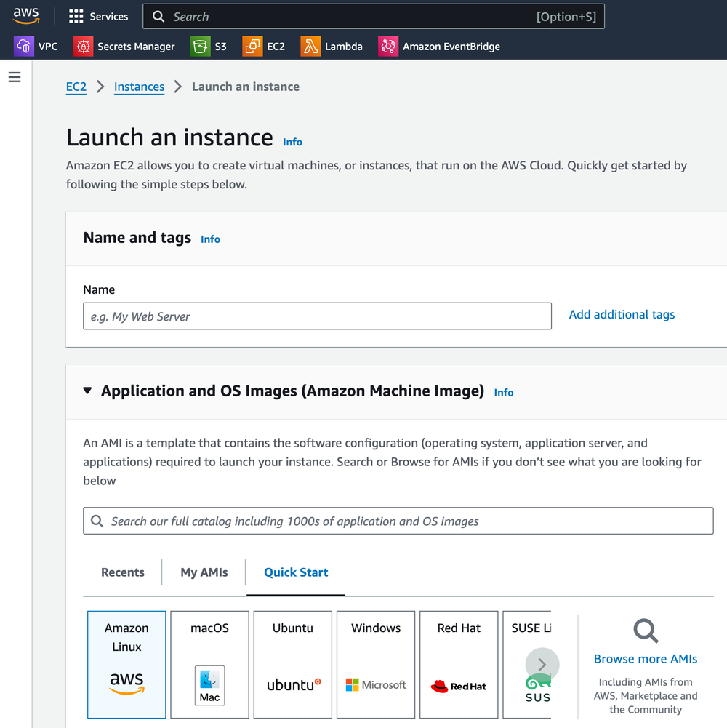Select the Amazon Linux AMI card

click(x=126, y=664)
